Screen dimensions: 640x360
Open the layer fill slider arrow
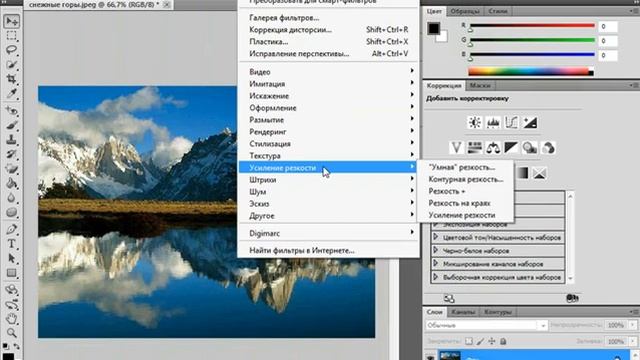click(633, 341)
